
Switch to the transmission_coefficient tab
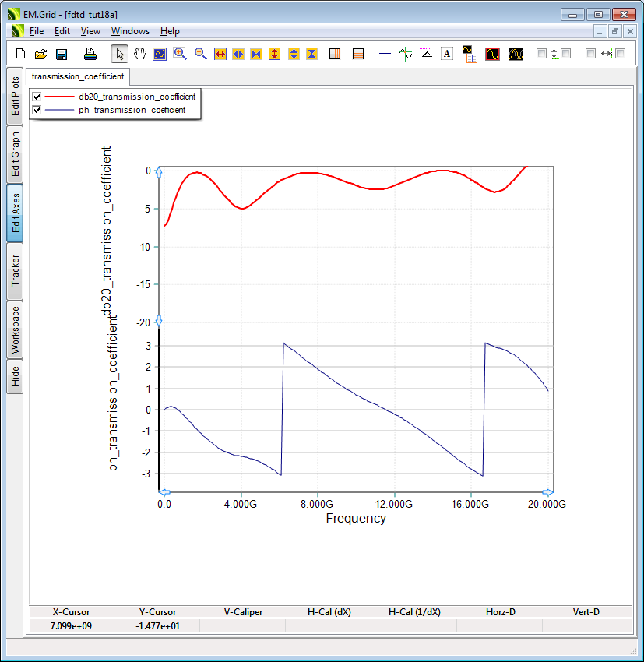coord(78,76)
